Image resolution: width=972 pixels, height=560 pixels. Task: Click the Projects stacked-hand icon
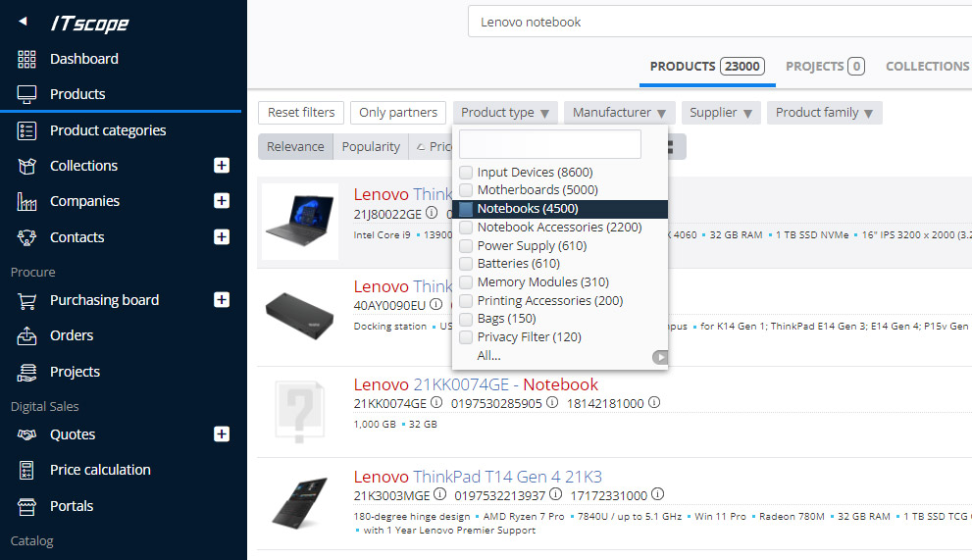pyautogui.click(x=26, y=372)
